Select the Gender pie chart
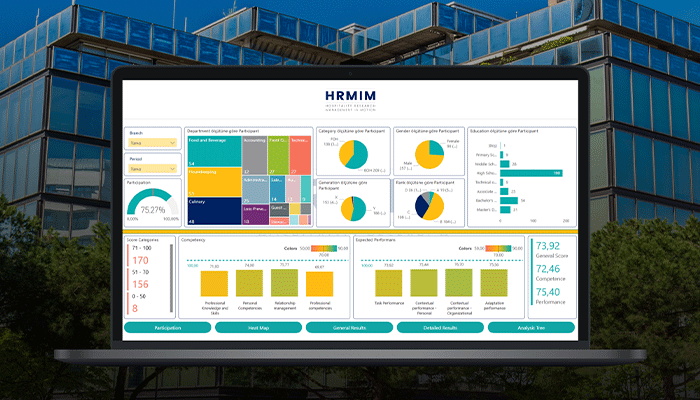The height and width of the screenshot is (400, 700). coord(430,153)
